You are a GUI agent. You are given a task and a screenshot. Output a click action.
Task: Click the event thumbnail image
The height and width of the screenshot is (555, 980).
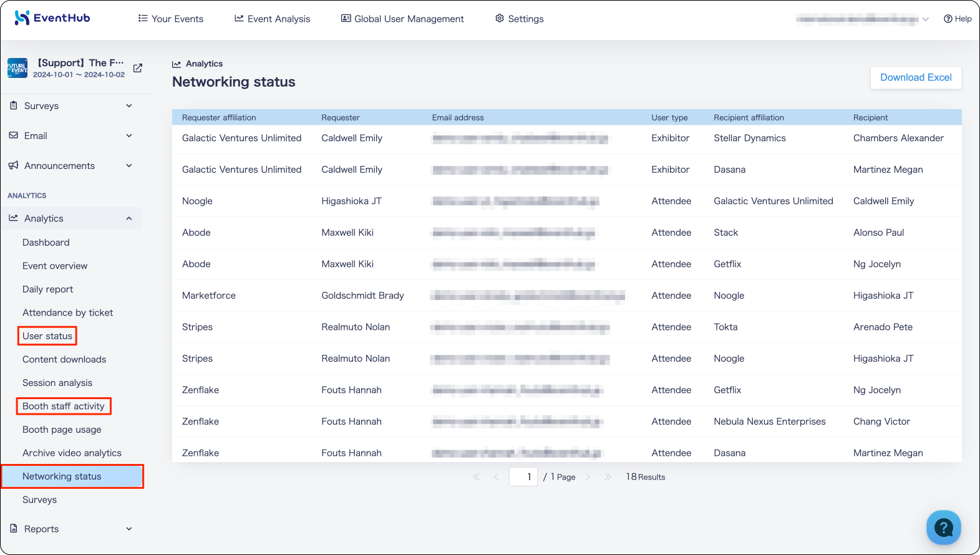coord(17,68)
